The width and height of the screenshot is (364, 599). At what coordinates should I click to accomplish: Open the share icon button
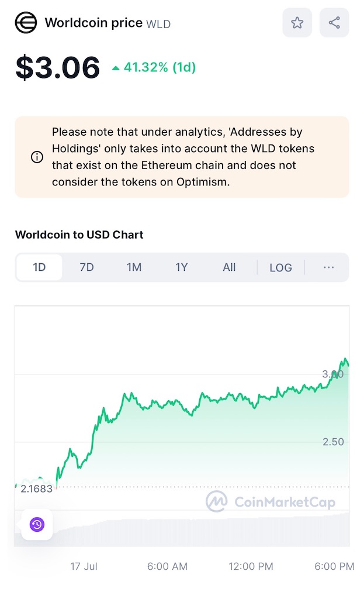(x=334, y=23)
